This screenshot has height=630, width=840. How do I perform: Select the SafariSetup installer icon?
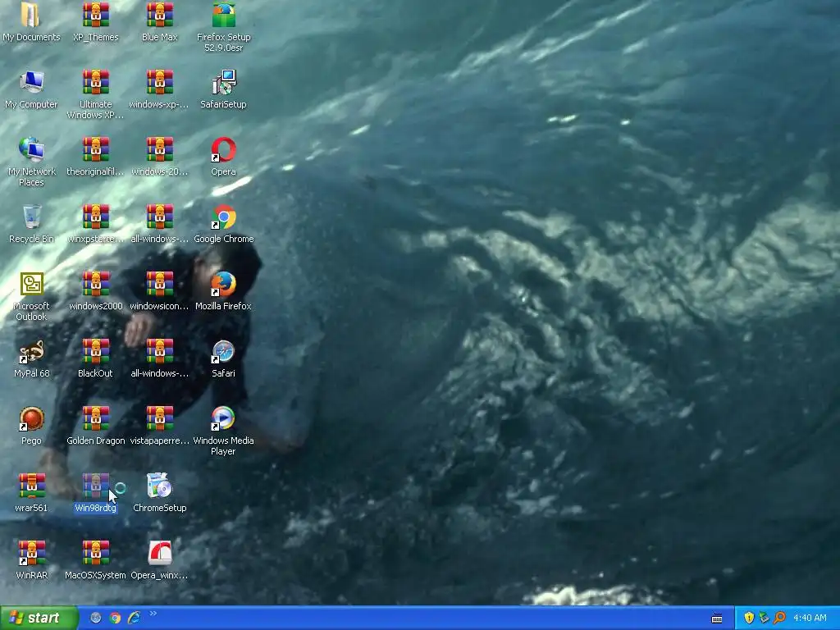pyautogui.click(x=223, y=83)
